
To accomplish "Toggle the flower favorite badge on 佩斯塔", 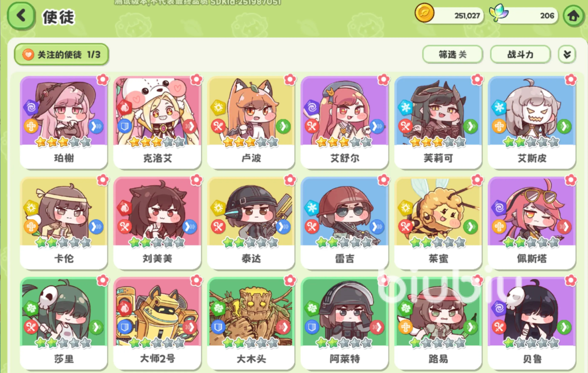I will (571, 179).
